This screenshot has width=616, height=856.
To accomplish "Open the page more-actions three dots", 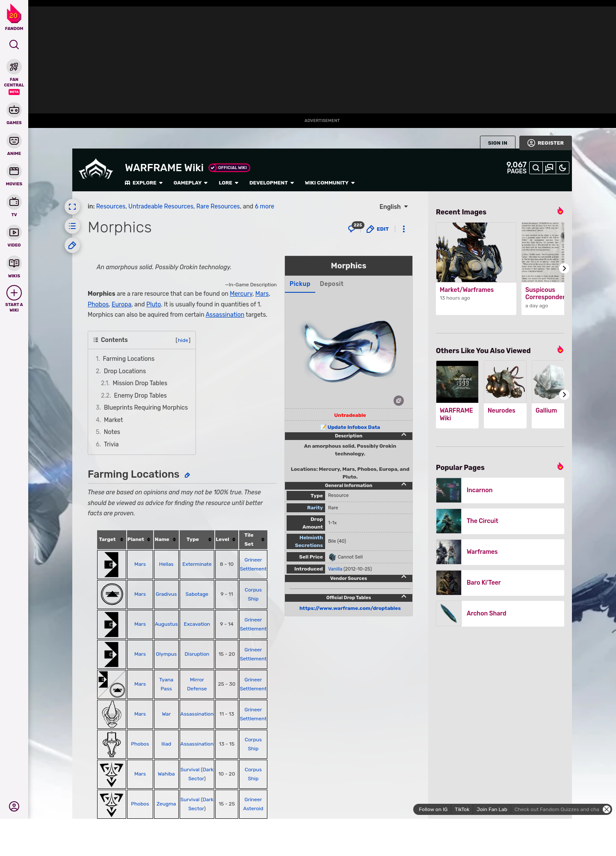I will pos(404,229).
